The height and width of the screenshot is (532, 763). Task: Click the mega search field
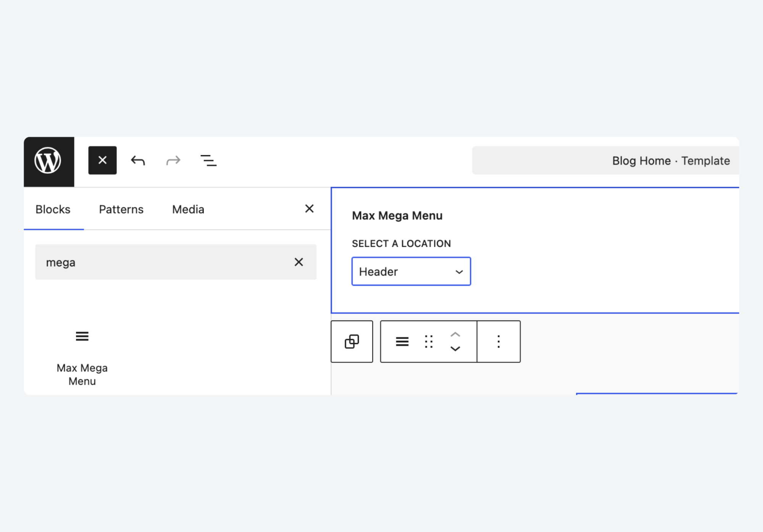164,262
